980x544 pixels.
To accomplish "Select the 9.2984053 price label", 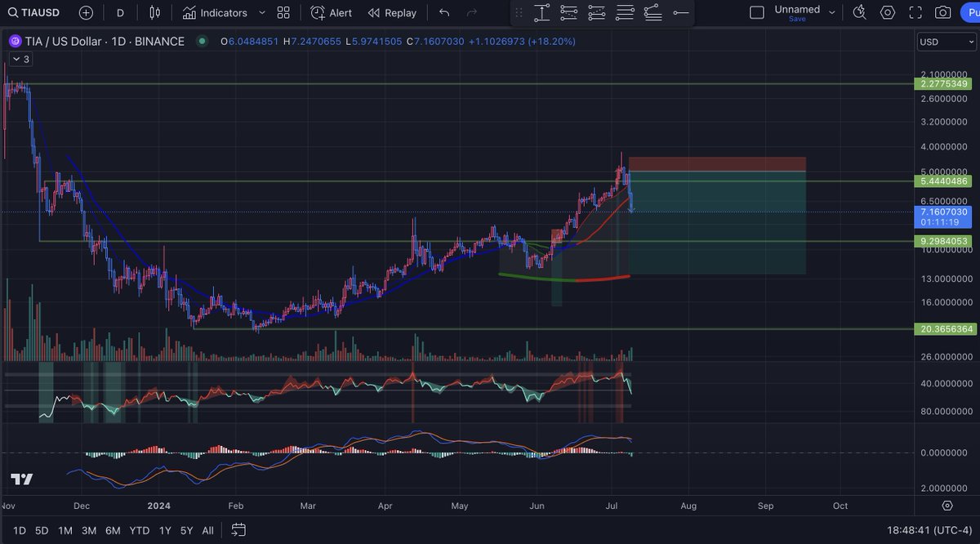I will tap(943, 241).
